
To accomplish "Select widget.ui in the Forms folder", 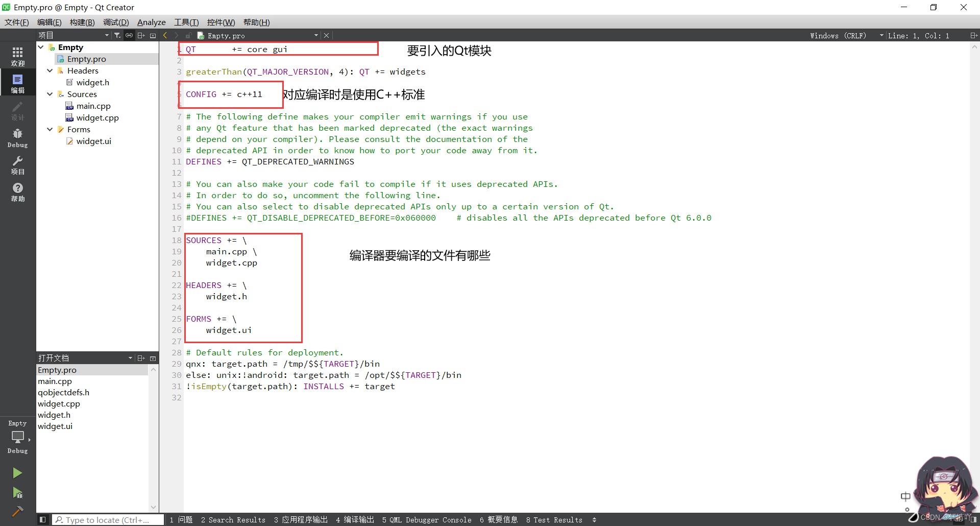I will point(94,141).
